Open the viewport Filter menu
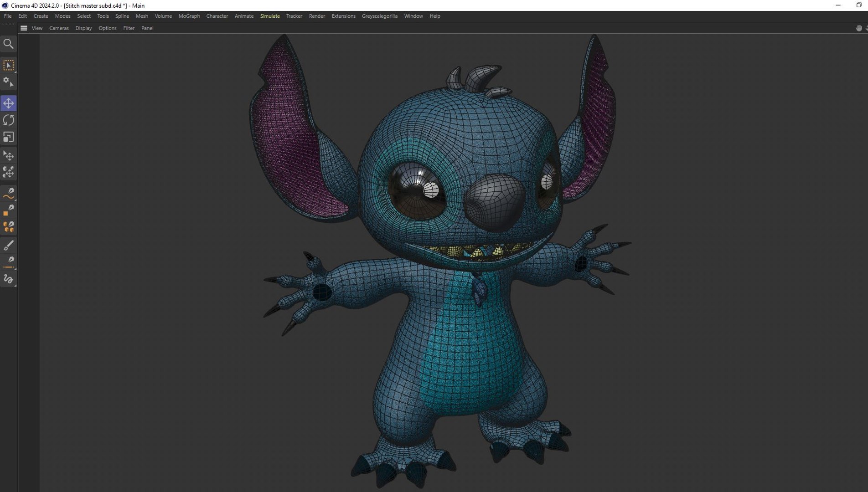 (129, 28)
